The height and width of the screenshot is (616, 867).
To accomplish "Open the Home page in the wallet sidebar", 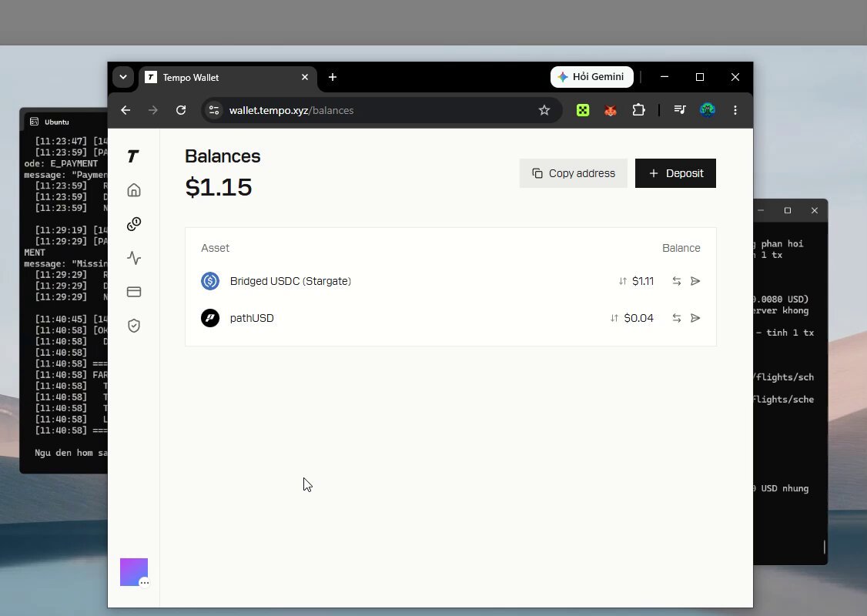I will [x=134, y=190].
